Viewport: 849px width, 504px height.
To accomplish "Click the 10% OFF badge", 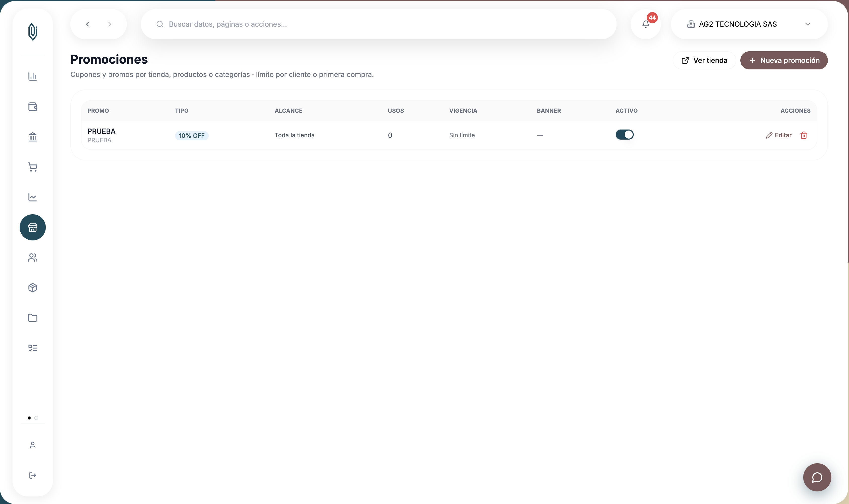I will pos(192,136).
